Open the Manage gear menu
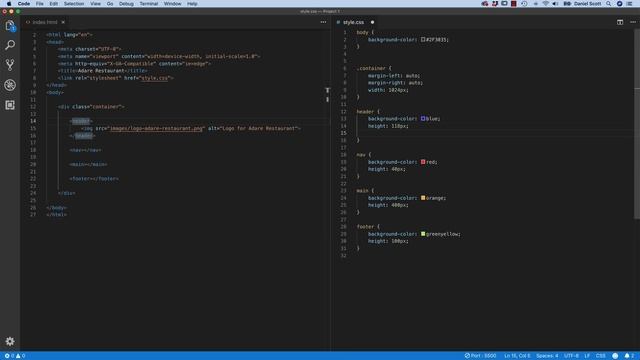This screenshot has height=360, width=640. pos(10,341)
